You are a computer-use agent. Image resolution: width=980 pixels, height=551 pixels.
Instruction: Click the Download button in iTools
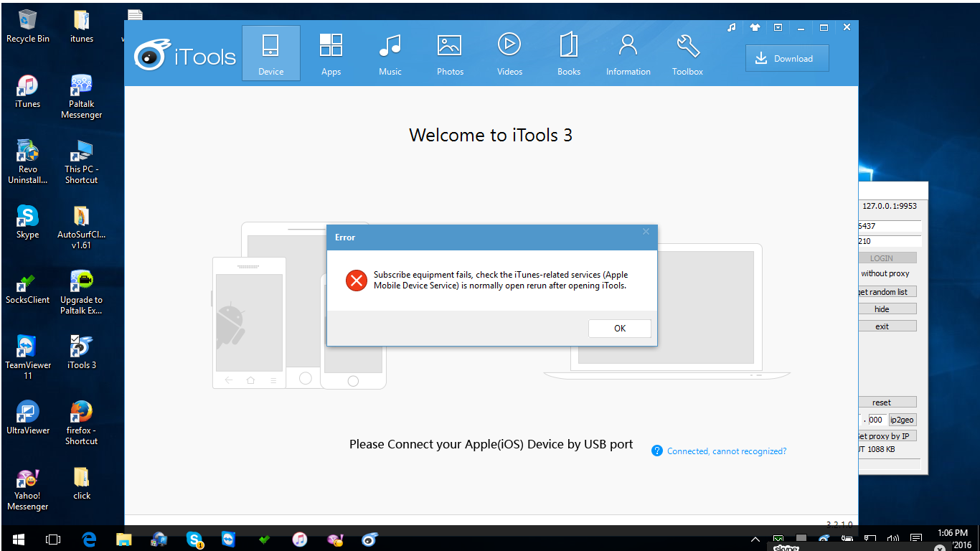tap(787, 59)
